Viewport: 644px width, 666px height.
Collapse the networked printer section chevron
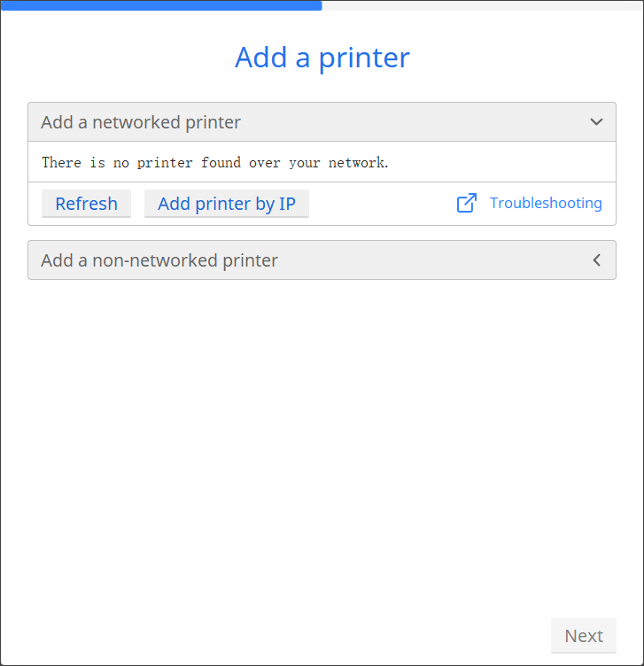tap(596, 122)
